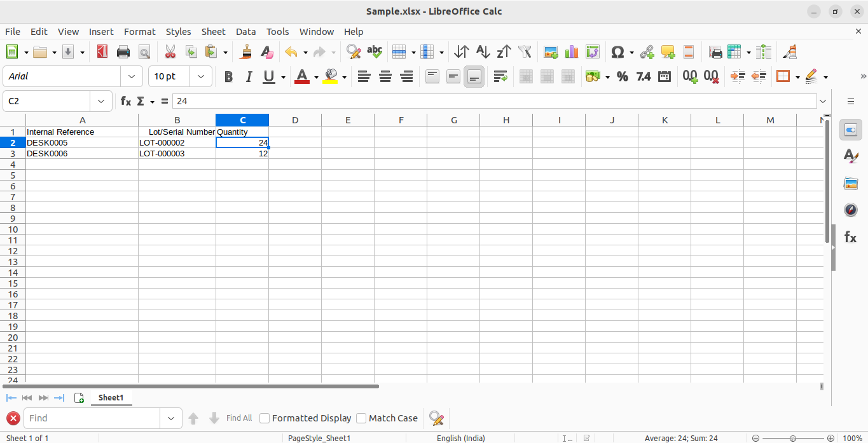Insert image icon
This screenshot has height=443, width=868.
(551, 52)
